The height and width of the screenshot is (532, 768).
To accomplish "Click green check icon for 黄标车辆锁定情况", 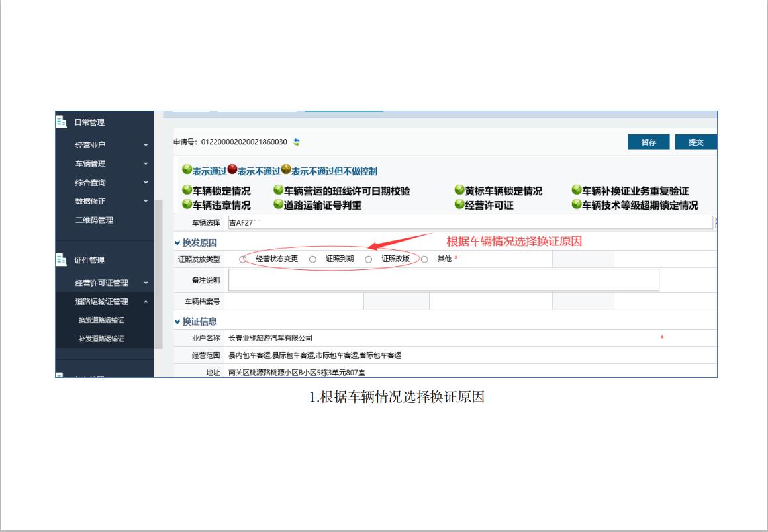I will (459, 189).
